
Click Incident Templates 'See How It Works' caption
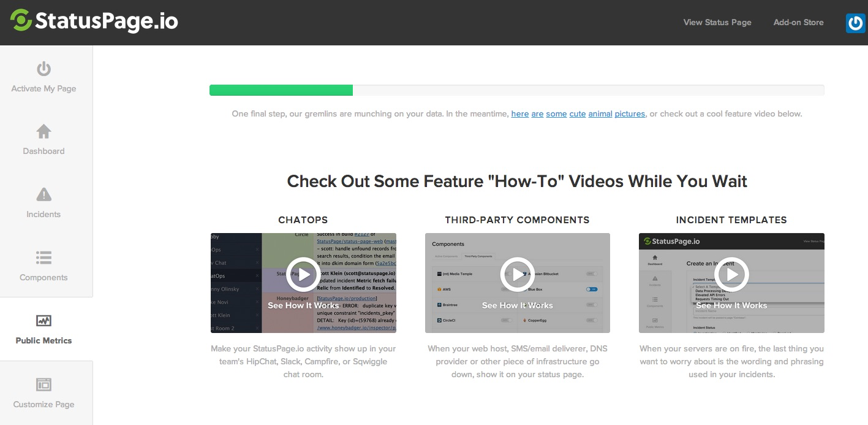pyautogui.click(x=731, y=305)
